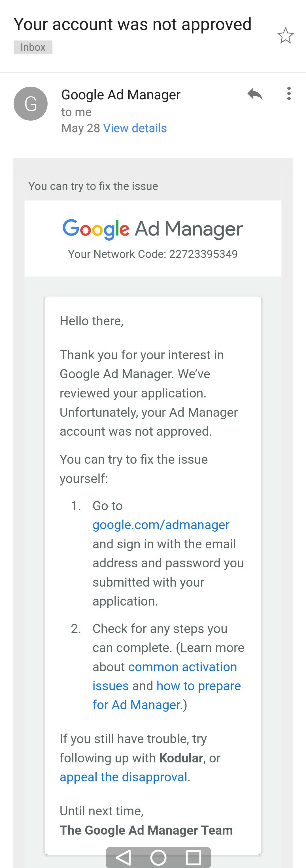Image resolution: width=306 pixels, height=868 pixels.
Task: Open the appeal the disapproval link
Action: pyautogui.click(x=124, y=777)
